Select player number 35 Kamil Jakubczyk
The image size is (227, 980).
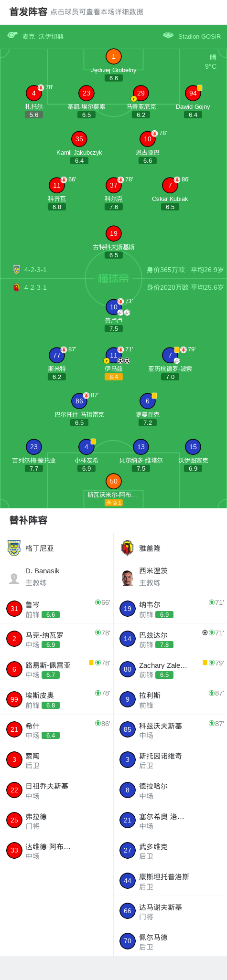point(79,139)
